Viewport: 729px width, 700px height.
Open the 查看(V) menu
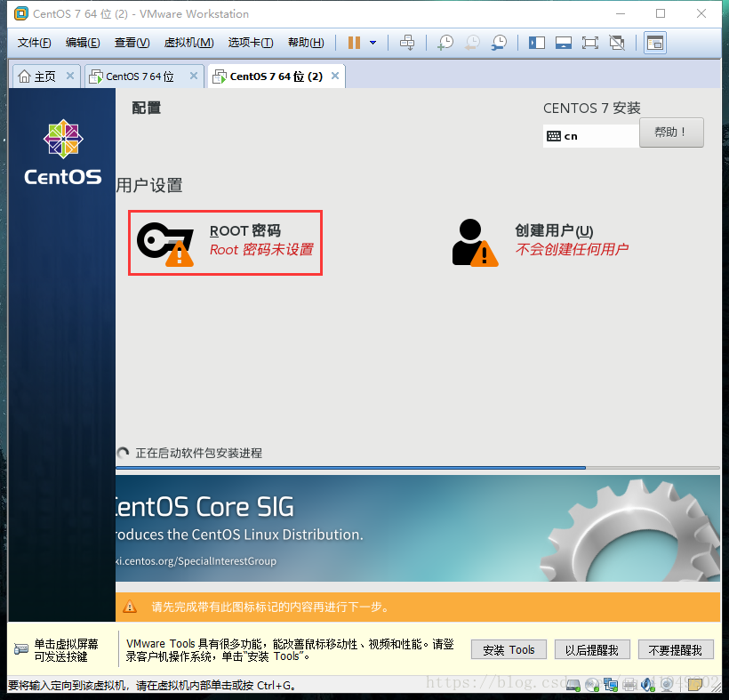click(132, 43)
